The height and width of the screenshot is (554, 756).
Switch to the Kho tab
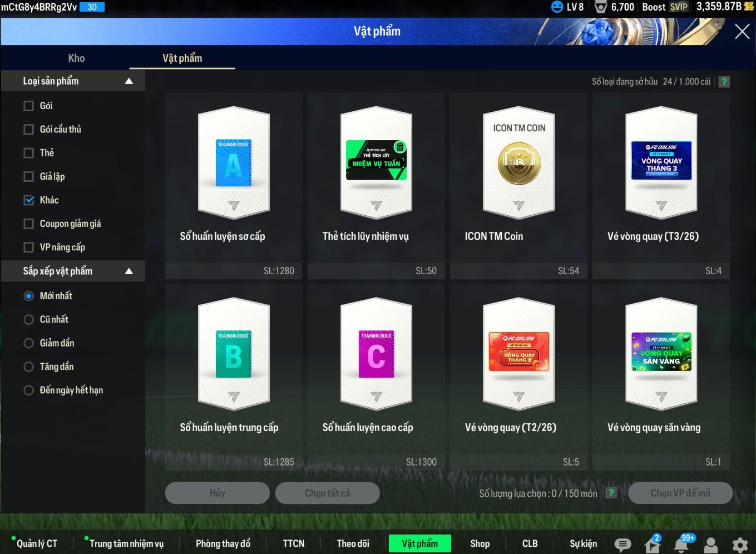76,58
